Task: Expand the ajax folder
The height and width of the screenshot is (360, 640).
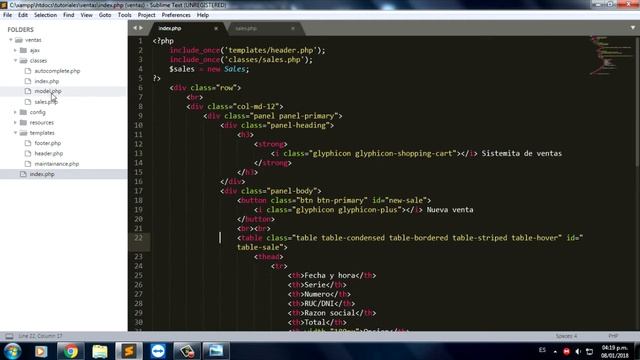Action: [x=16, y=50]
